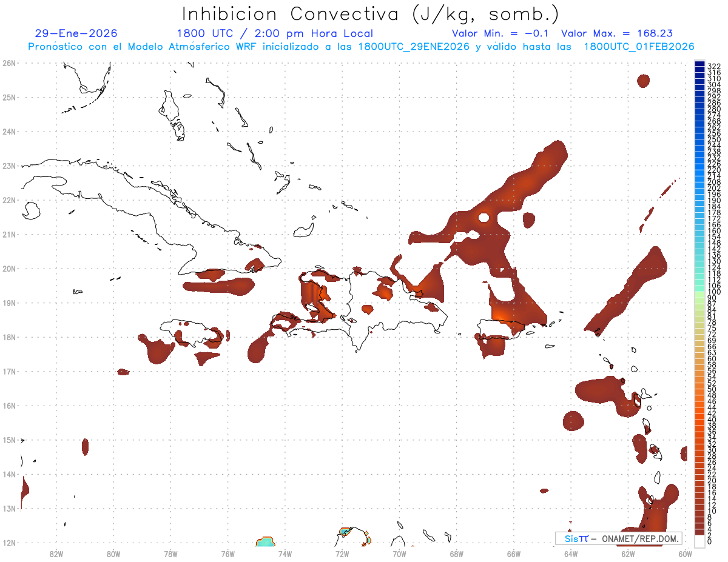728x562 pixels.
Task: Click the 15N latitude label
Action: click(x=9, y=440)
